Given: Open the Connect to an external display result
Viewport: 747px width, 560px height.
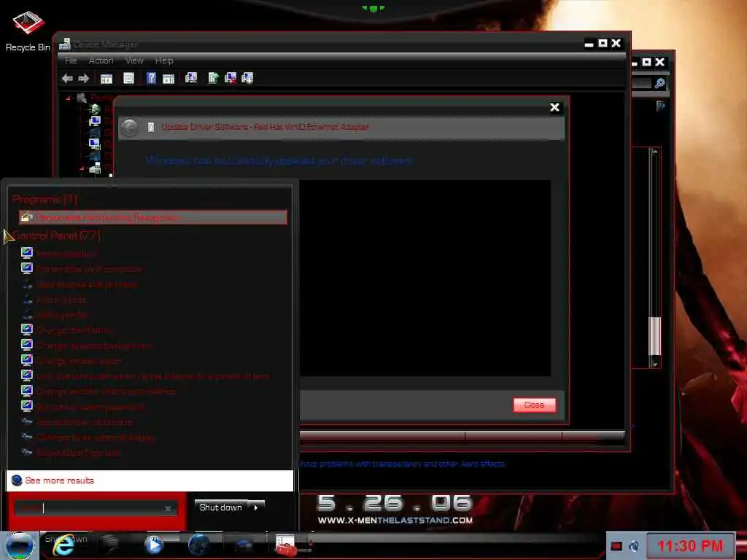Looking at the screenshot, I should point(88,437).
